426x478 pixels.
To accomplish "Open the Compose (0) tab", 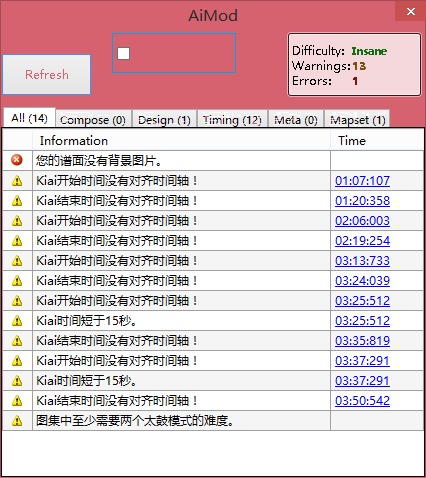I will pos(93,120).
